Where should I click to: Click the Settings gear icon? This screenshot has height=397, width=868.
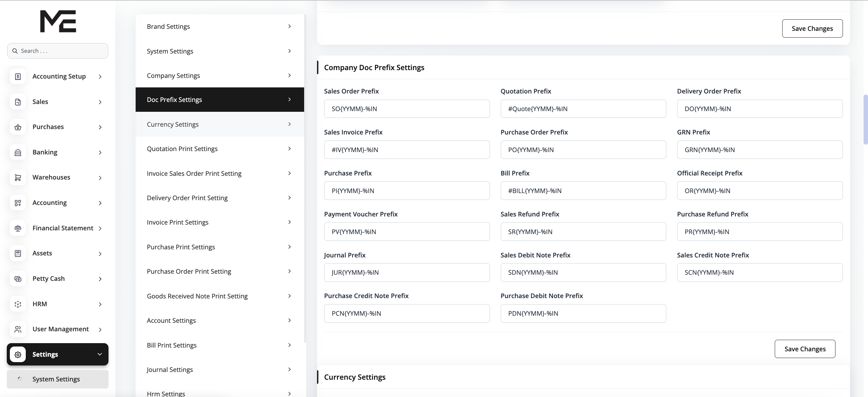coord(18,354)
